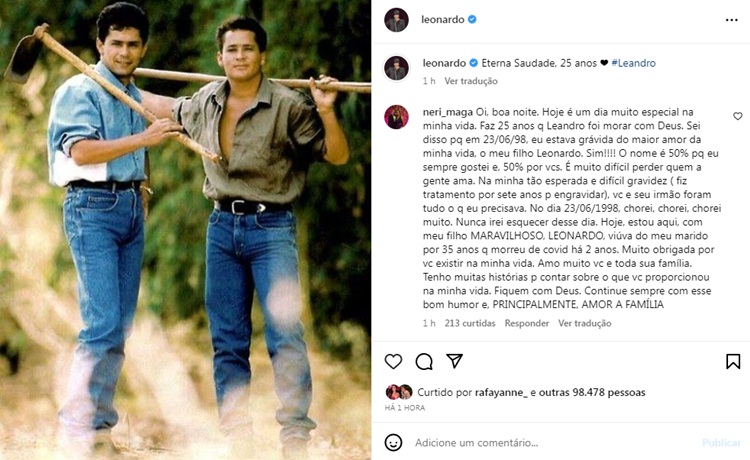750x460 pixels.
Task: Translate the neri_maga comment
Action: (585, 323)
